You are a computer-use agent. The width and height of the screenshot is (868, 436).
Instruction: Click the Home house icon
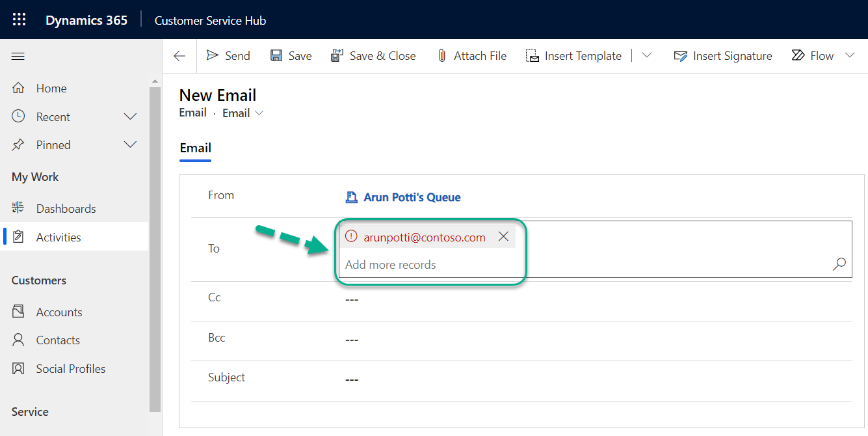18,88
